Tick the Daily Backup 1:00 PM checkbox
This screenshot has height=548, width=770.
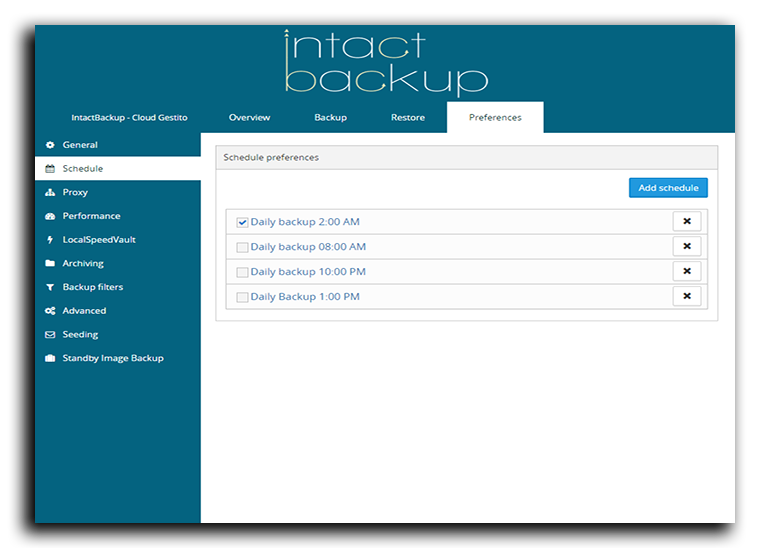(242, 297)
